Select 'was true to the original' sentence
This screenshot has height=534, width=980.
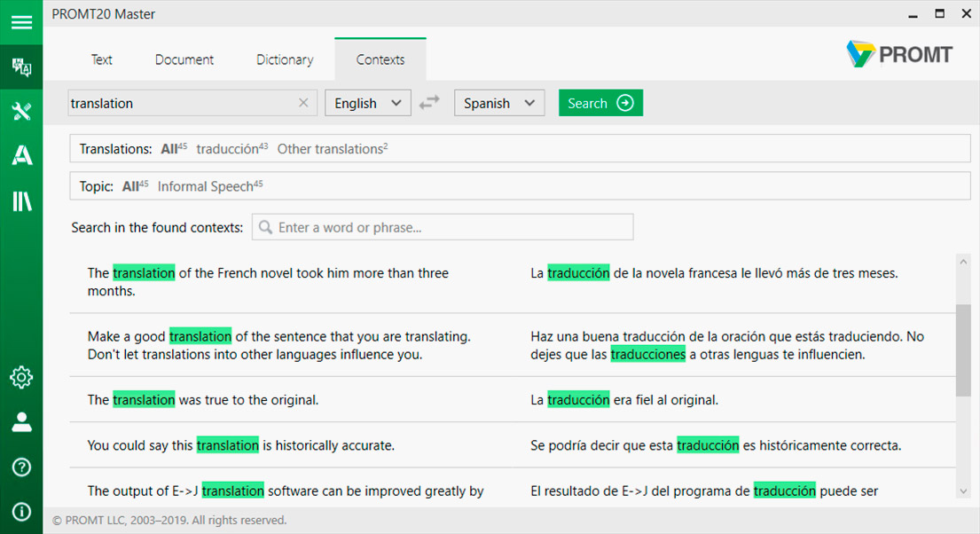click(x=203, y=399)
